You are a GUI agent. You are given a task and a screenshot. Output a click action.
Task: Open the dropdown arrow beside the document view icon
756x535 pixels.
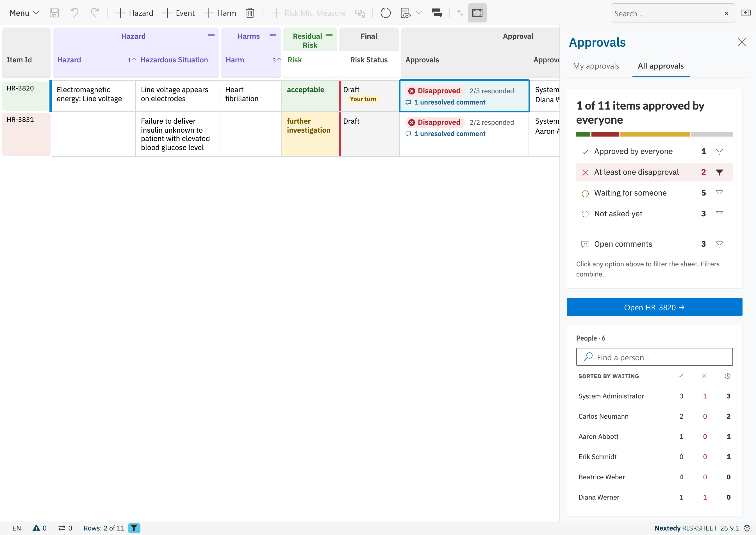[x=418, y=13]
